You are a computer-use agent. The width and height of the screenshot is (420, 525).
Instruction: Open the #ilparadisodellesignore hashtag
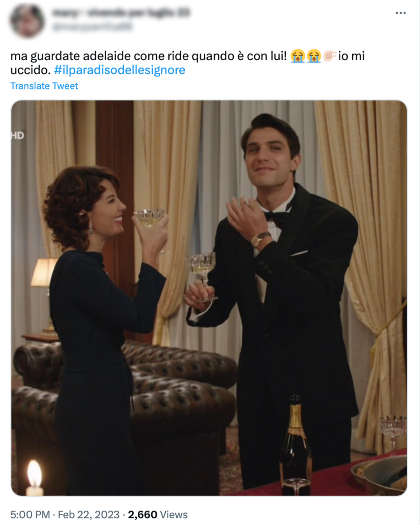120,70
